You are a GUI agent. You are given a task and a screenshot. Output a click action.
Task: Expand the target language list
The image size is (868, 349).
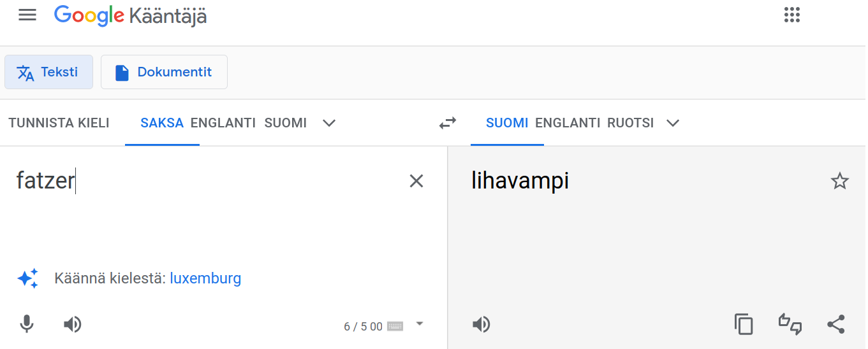(672, 123)
